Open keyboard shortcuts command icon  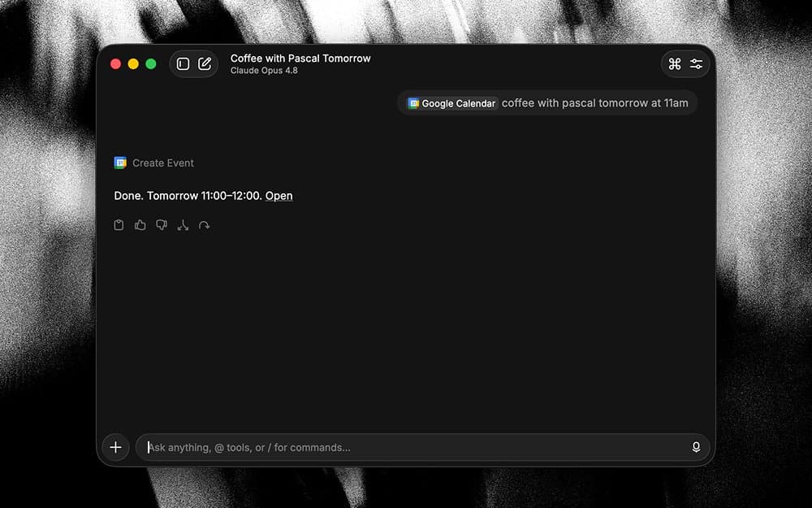[x=674, y=63]
